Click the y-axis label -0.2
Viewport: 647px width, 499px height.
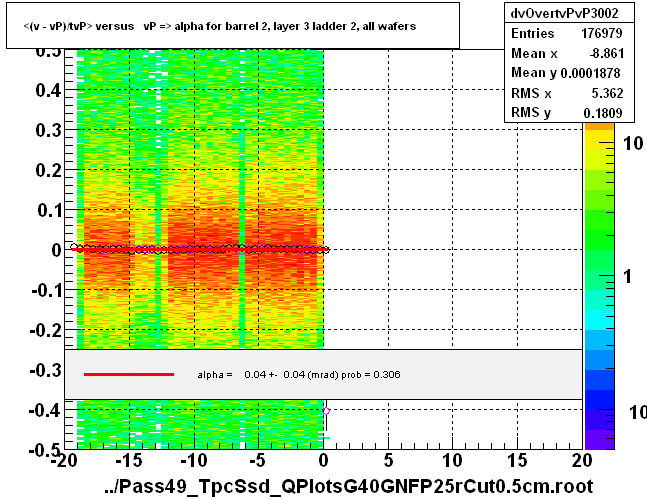(46, 331)
